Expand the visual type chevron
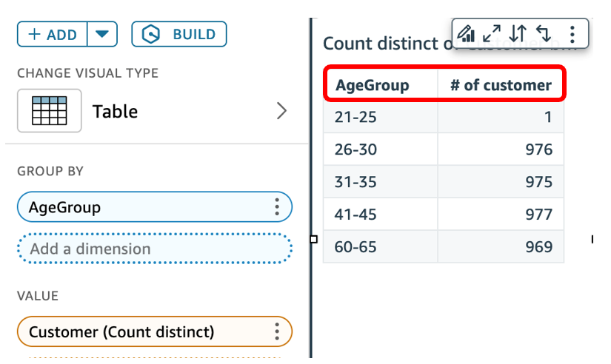Viewport: 611px width, 364px height. point(281,111)
